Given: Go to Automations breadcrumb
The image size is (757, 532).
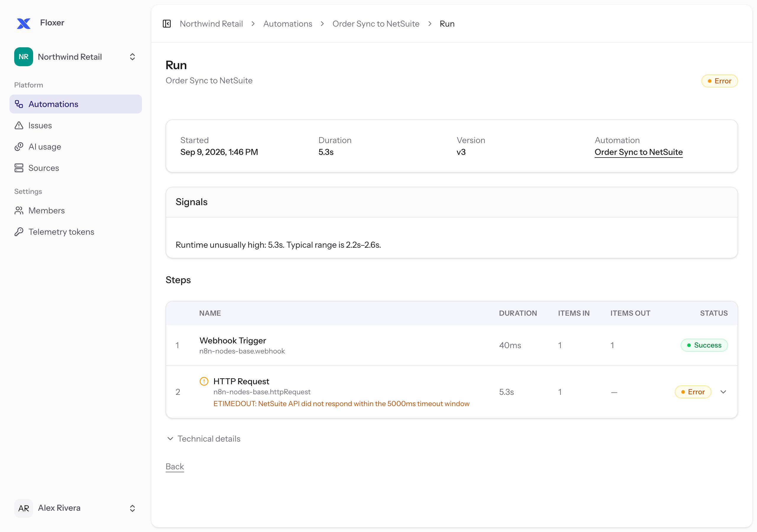Looking at the screenshot, I should pos(287,24).
